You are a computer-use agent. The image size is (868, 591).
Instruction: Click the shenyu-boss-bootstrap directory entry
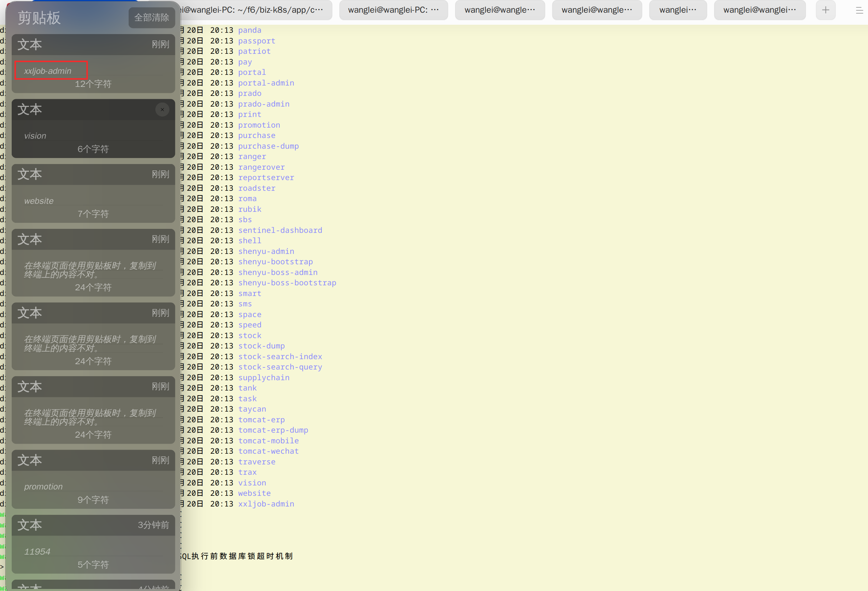[x=287, y=283]
